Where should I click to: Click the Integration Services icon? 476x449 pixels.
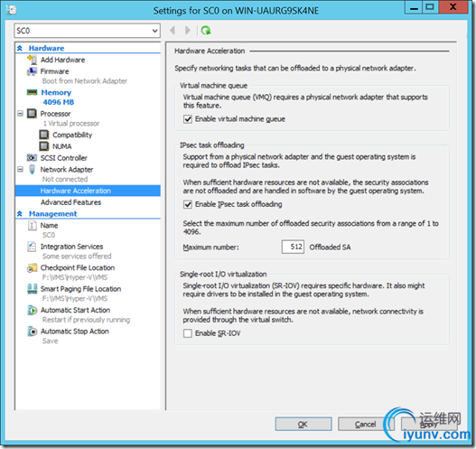pos(32,247)
